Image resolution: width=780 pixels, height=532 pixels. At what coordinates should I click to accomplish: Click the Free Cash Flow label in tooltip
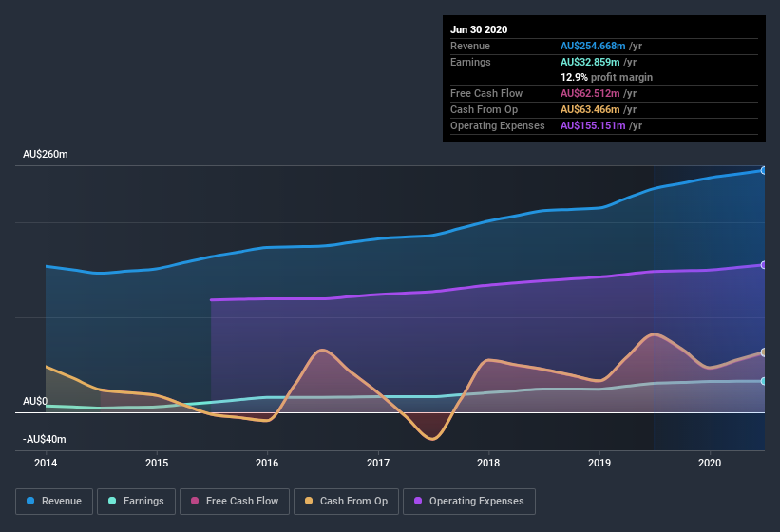(486, 93)
